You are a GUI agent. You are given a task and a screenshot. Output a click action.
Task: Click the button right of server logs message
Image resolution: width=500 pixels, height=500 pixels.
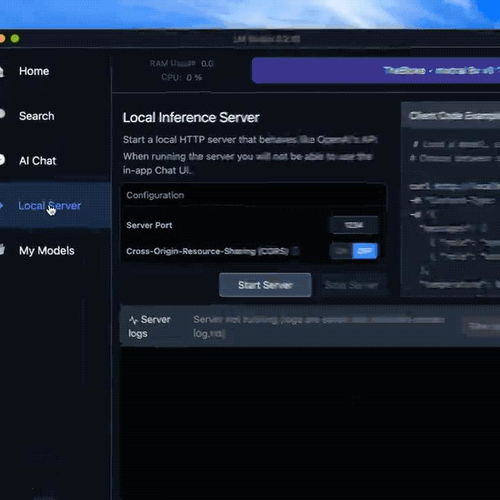(x=482, y=326)
